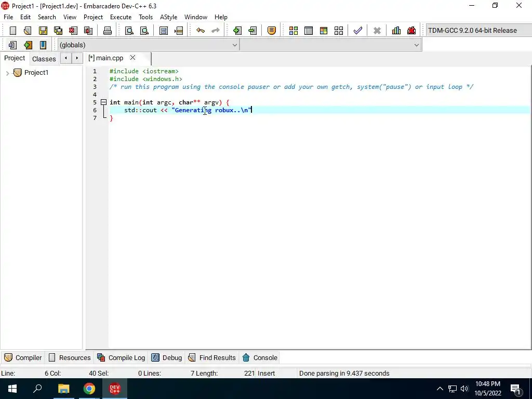Image resolution: width=532 pixels, height=399 pixels.
Task: Print the source file
Action: [107, 31]
